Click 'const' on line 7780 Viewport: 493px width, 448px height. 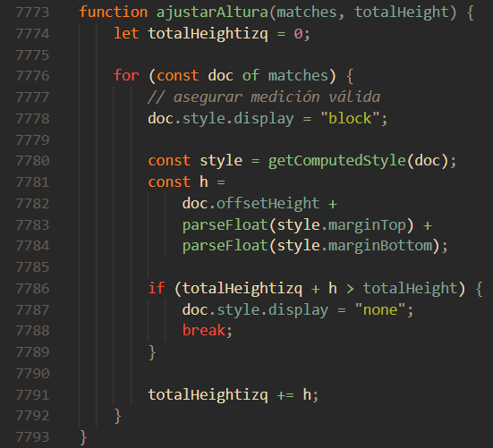coord(169,161)
